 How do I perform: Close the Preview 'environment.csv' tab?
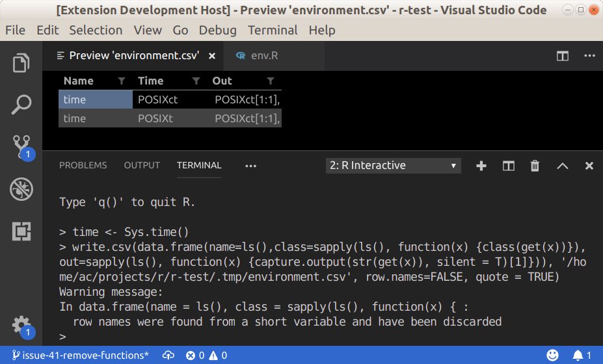tap(212, 56)
